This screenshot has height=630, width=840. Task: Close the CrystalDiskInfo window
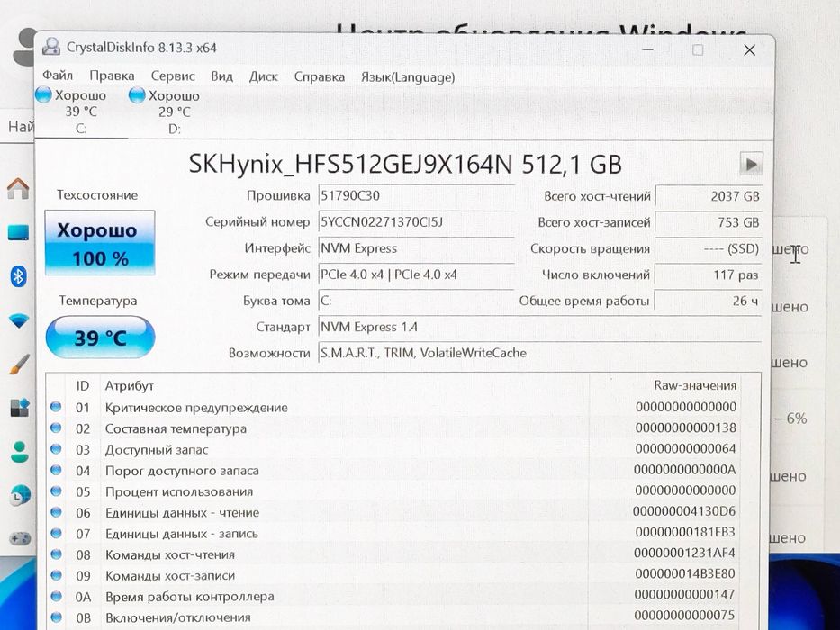coord(749,50)
